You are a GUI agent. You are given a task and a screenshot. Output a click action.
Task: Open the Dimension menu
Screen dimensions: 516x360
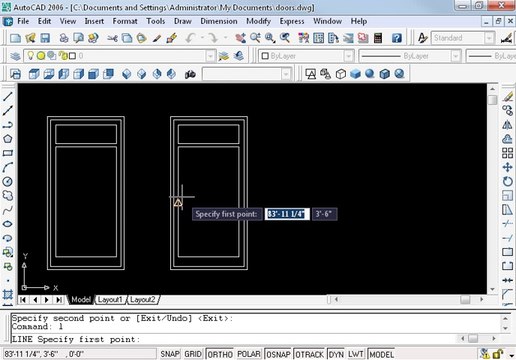coord(219,21)
